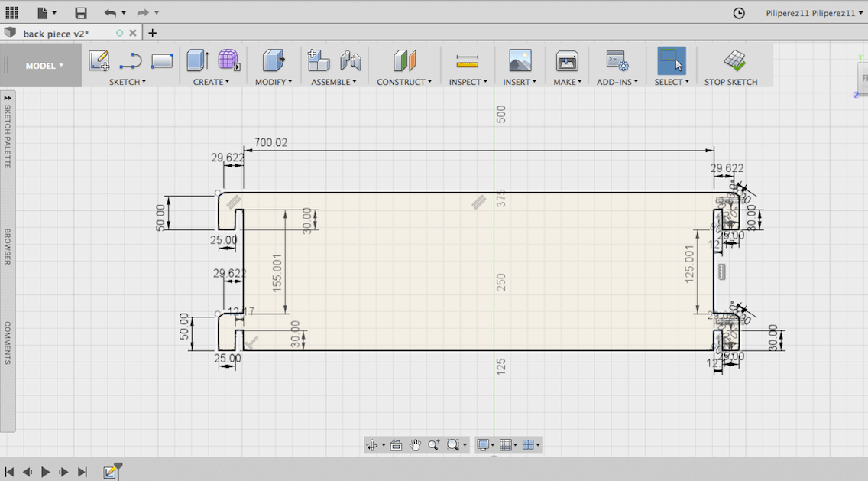The height and width of the screenshot is (481, 868).
Task: Expand the SELECT menu
Action: 672,82
